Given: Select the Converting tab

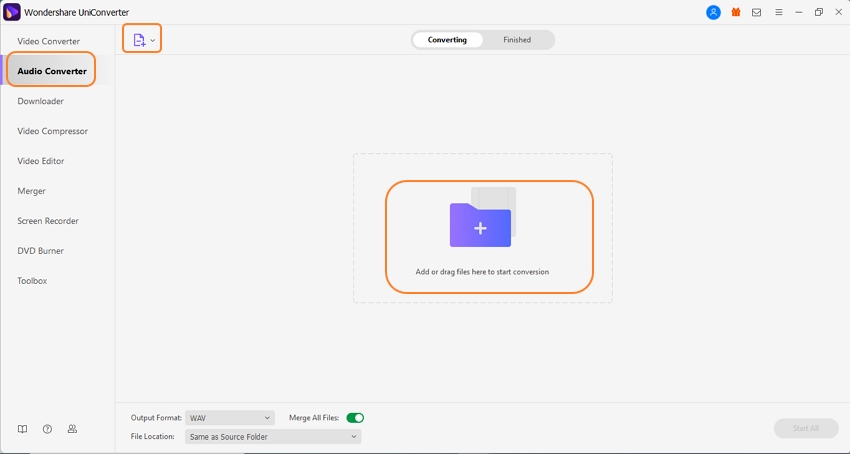Looking at the screenshot, I should point(447,40).
